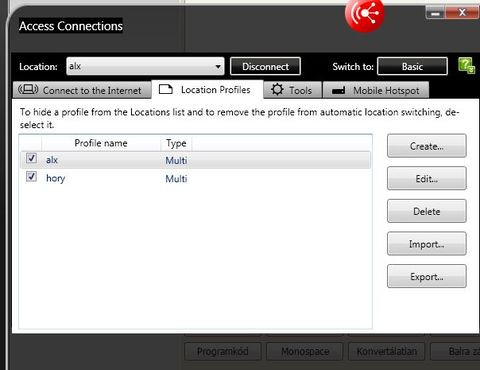The width and height of the screenshot is (480, 370).
Task: Click the Multi type of alx
Action: (176, 160)
